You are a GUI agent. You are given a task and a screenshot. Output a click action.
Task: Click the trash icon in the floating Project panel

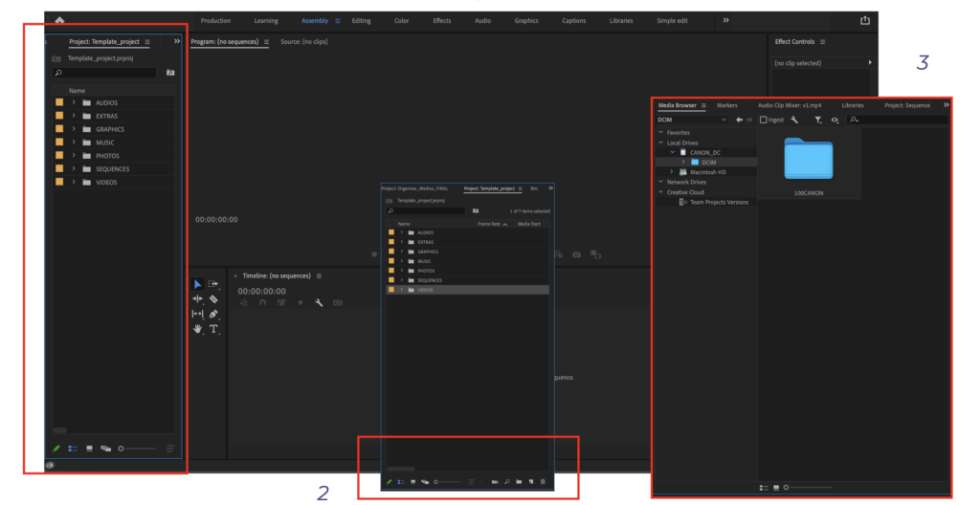tap(543, 482)
